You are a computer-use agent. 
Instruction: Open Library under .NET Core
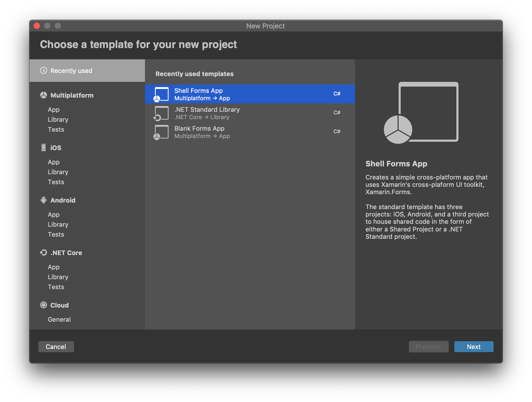click(58, 277)
